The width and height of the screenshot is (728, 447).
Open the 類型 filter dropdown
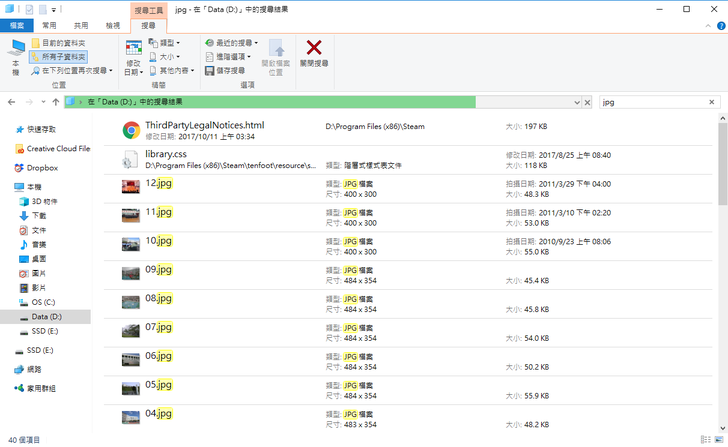[165, 43]
